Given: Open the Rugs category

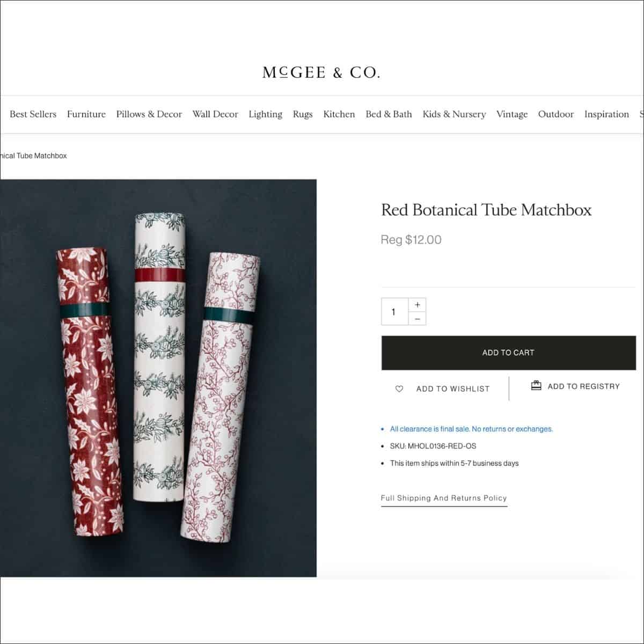Looking at the screenshot, I should click(303, 114).
